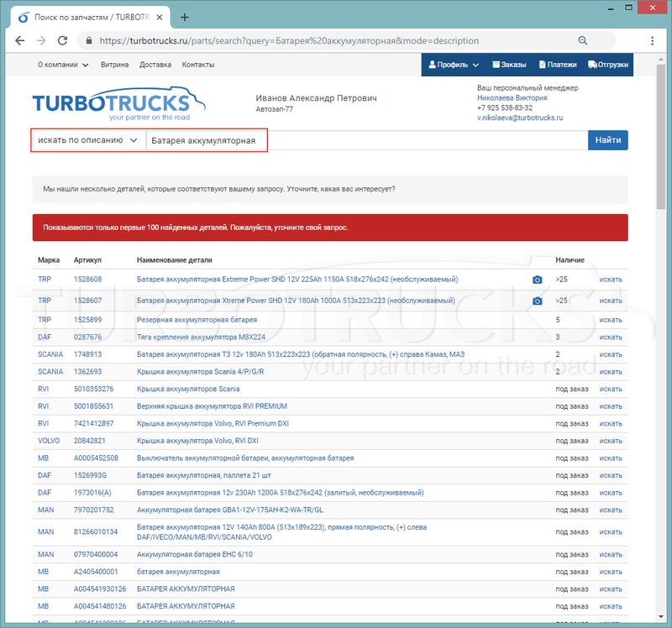Click искать for article A004541930126
This screenshot has height=628, width=672.
point(611,589)
